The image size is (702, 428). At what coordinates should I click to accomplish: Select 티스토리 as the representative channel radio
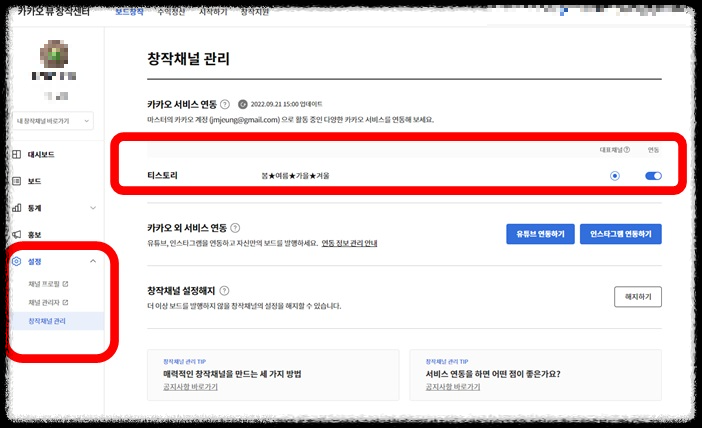(x=615, y=176)
